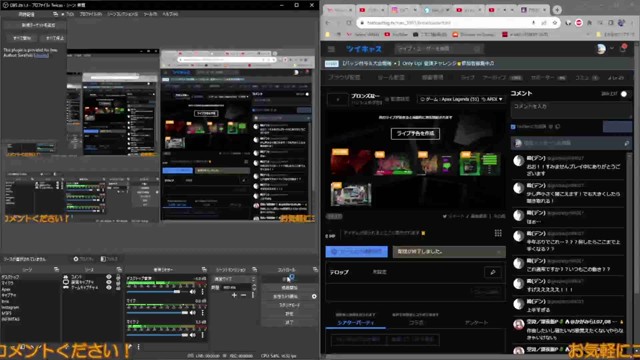Adjust the マイク2 volume slider
The width and height of the screenshot is (640, 360).
pyautogui.click(x=158, y=335)
